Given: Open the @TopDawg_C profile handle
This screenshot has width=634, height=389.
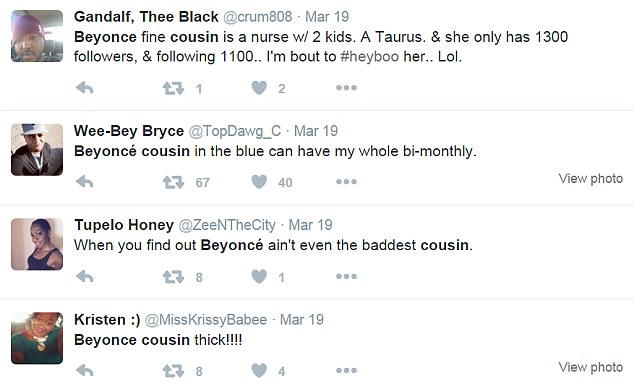Looking at the screenshot, I should [235, 131].
